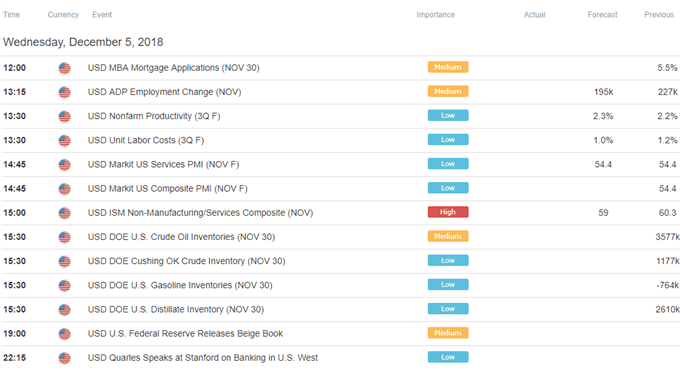Image resolution: width=680 pixels, height=372 pixels.
Task: Click the Low importance badge for Nonfarm Productivity
Action: [448, 116]
